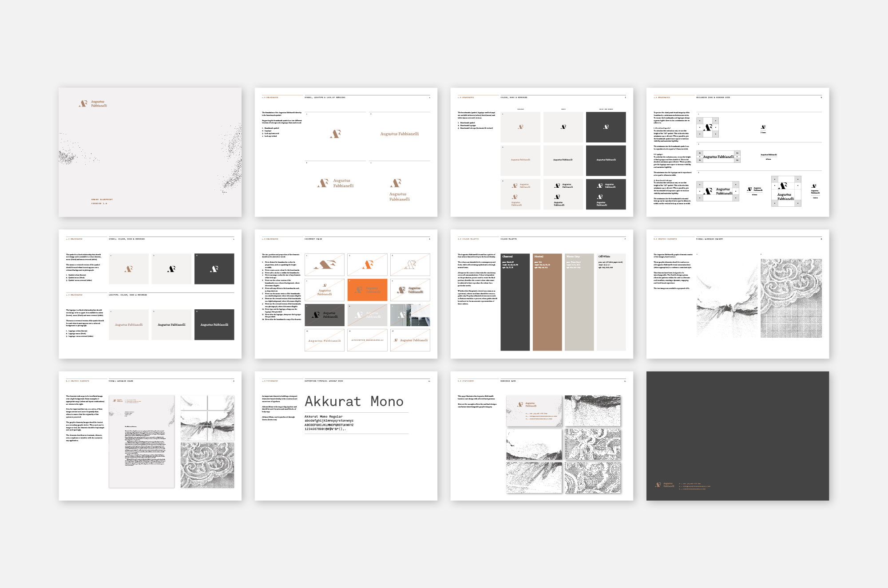Select the large brown AF symbol in panel 1

tap(336, 134)
